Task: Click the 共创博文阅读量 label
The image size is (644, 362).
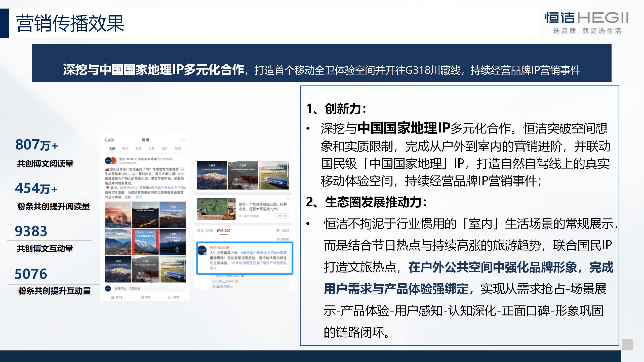Action: [x=45, y=164]
